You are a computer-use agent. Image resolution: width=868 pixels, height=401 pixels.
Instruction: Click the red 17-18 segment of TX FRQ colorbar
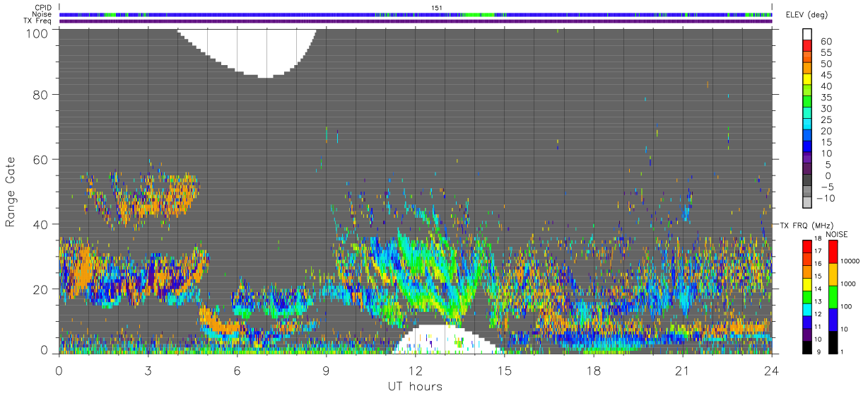[807, 247]
